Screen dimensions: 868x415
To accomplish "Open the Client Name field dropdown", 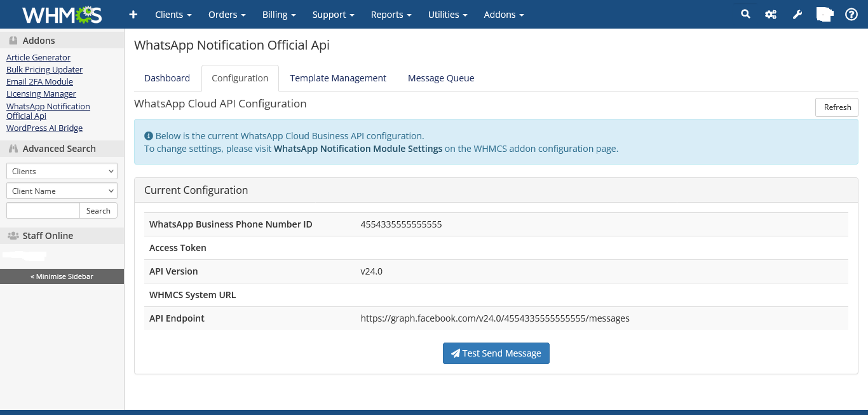I will coord(61,190).
